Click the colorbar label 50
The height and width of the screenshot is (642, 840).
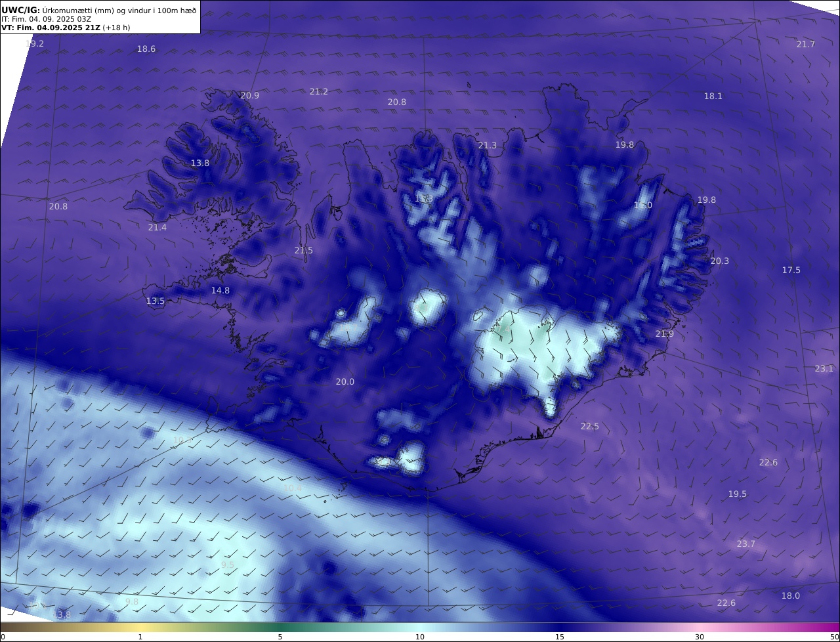point(834,637)
